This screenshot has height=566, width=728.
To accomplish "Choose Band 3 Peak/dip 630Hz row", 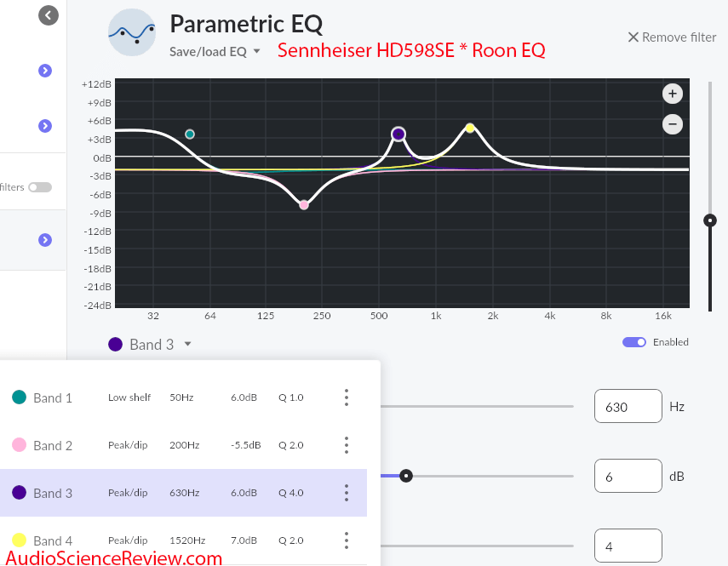I will tap(183, 493).
